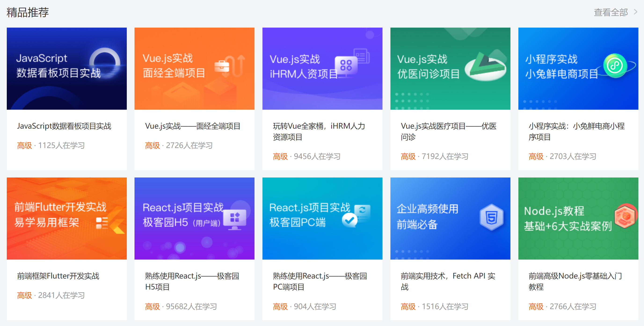Click the JavaScript数据看板 banner thumbnail
This screenshot has height=326, width=644.
[67, 69]
